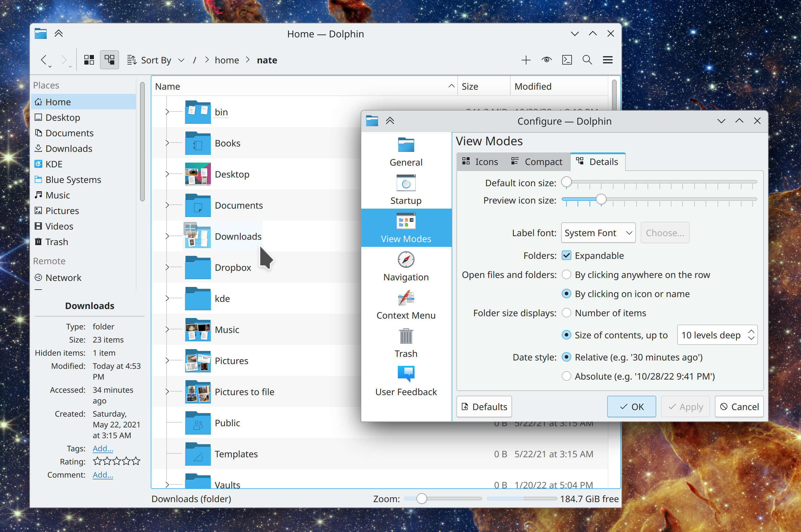The image size is (801, 532).
Task: Click the new tab plus icon
Action: pos(526,60)
